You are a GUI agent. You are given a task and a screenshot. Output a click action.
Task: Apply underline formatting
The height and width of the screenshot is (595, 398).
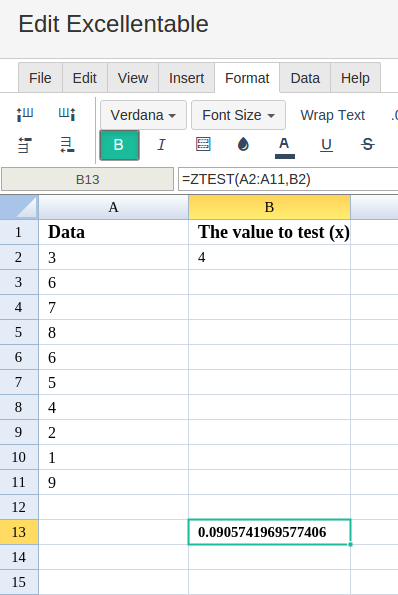[x=326, y=145]
